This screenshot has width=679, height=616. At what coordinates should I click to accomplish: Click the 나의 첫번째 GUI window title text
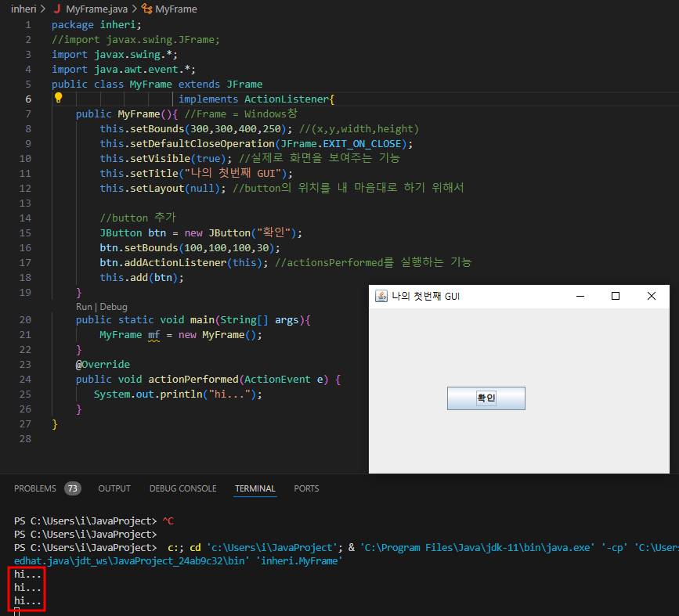click(x=426, y=296)
